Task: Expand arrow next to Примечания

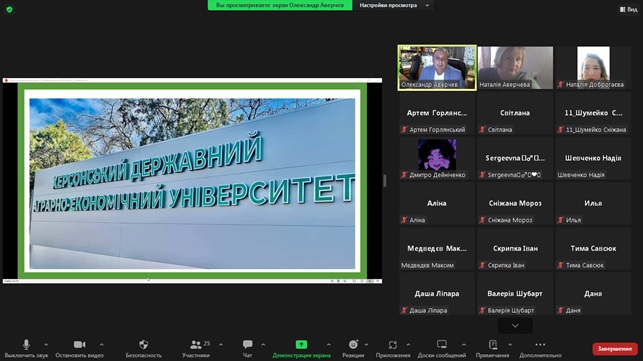Action: click(510, 345)
